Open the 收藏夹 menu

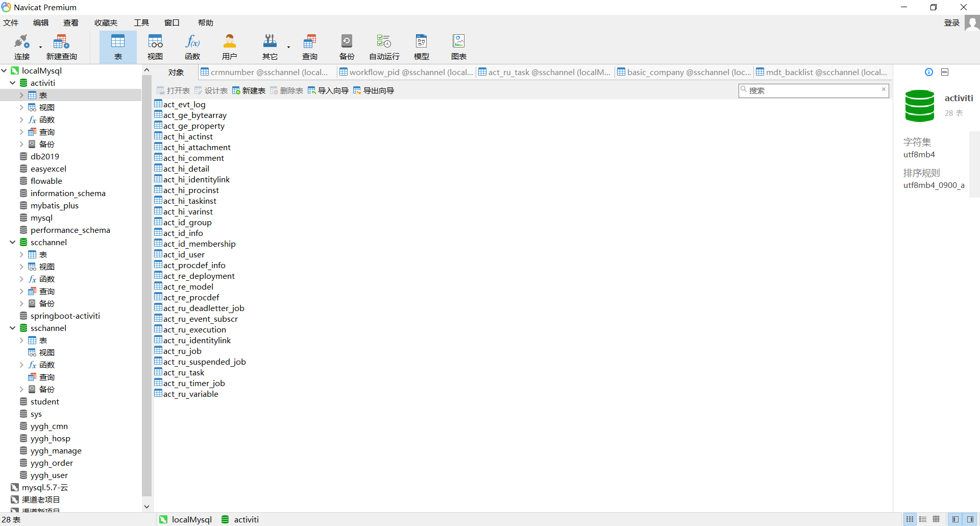click(x=106, y=22)
